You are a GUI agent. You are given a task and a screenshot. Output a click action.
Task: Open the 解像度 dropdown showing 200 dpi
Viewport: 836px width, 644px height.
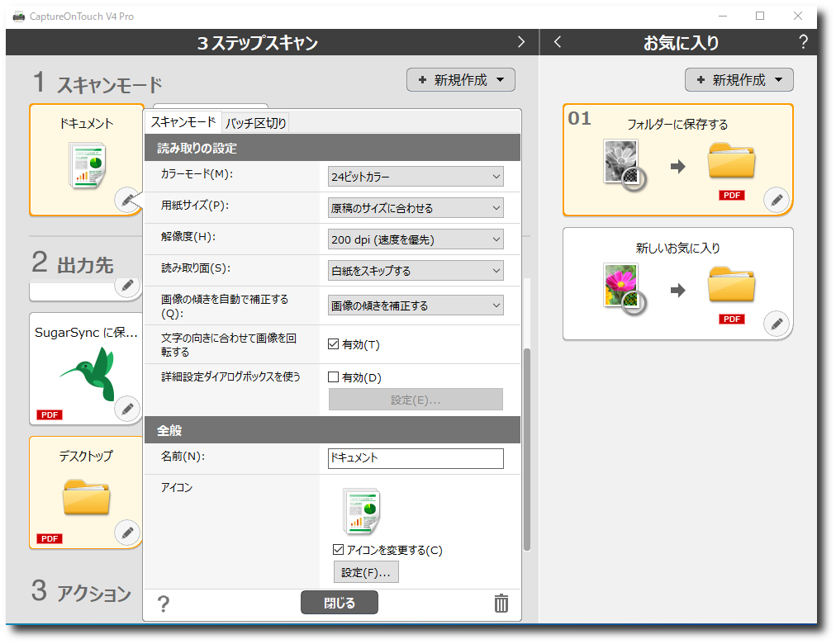tap(416, 239)
